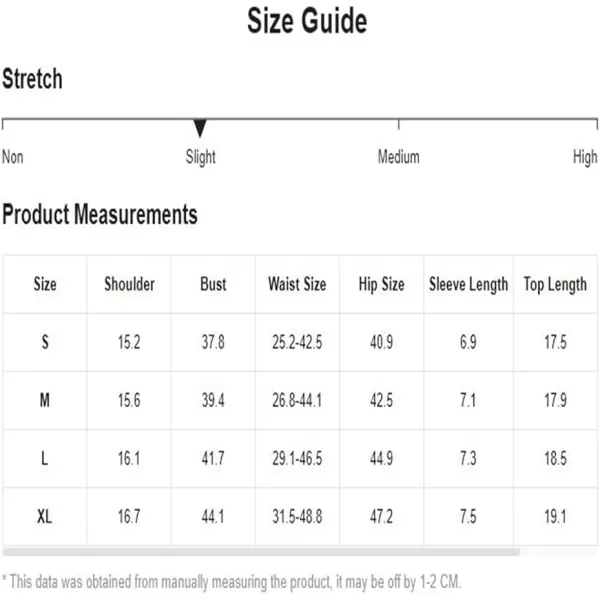Screen dimensions: 600x600
Task: Select the Medium stretch label
Action: 398,157
